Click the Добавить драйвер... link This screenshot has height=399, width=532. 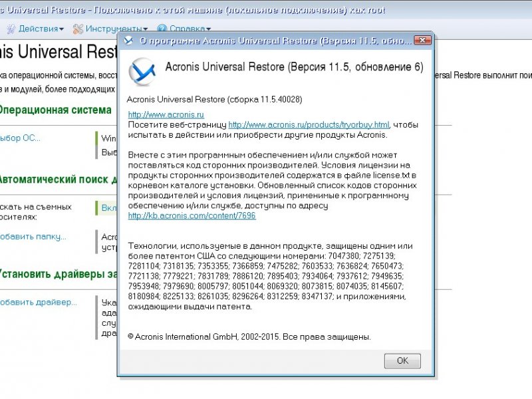[38, 302]
